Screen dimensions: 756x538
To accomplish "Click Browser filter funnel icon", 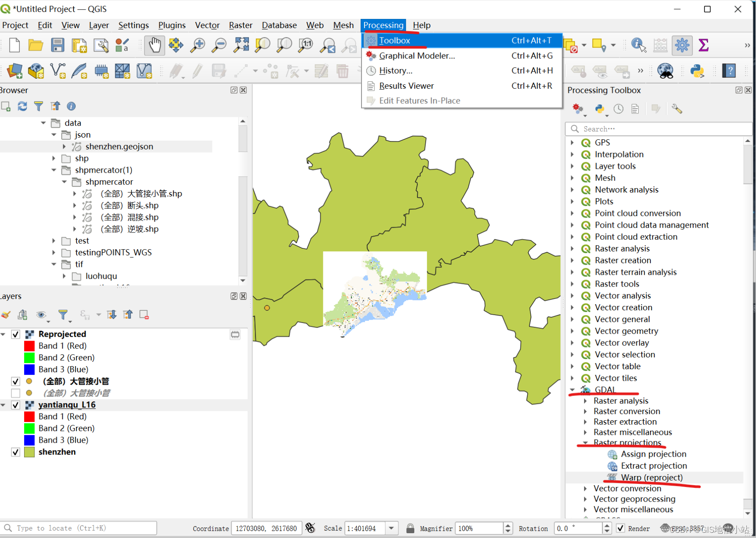I will tap(39, 106).
